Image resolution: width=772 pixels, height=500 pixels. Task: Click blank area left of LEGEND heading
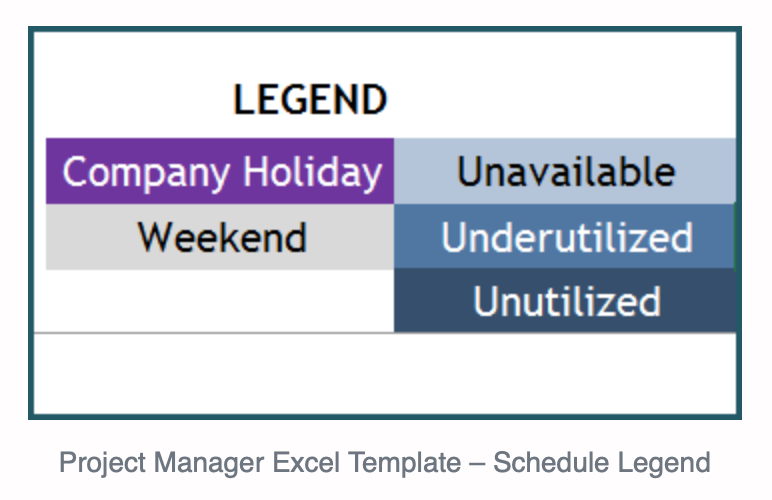[x=133, y=99]
